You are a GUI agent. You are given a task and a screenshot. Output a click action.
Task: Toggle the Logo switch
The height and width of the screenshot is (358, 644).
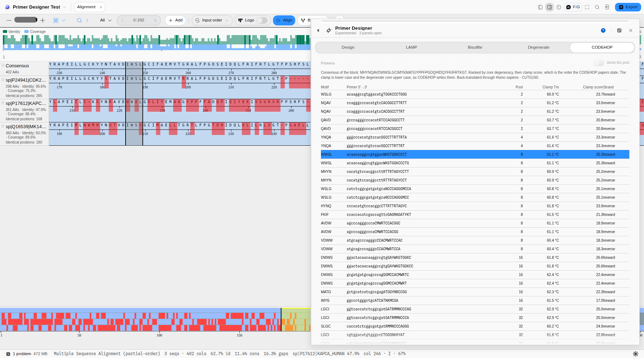(262, 20)
